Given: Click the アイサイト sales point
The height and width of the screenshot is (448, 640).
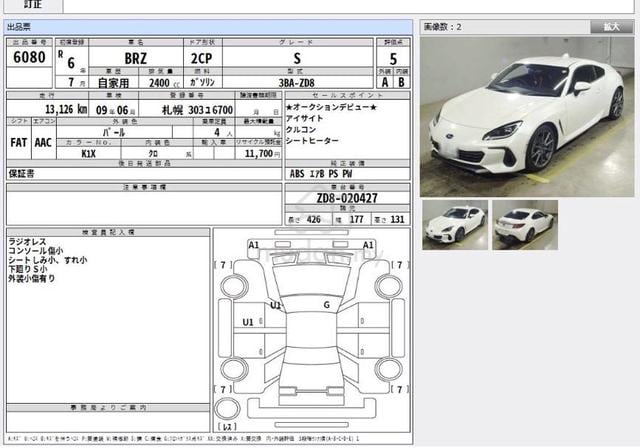Looking at the screenshot, I should (x=304, y=118).
